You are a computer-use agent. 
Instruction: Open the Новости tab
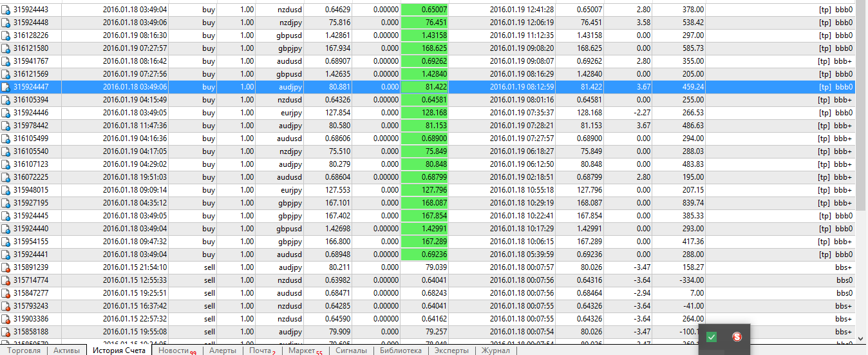click(x=174, y=350)
